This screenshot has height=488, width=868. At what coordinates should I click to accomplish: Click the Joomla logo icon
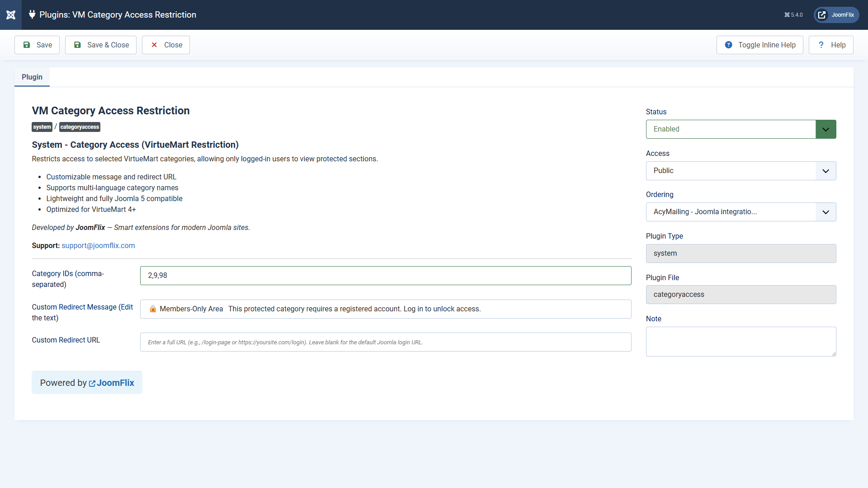pos(11,15)
